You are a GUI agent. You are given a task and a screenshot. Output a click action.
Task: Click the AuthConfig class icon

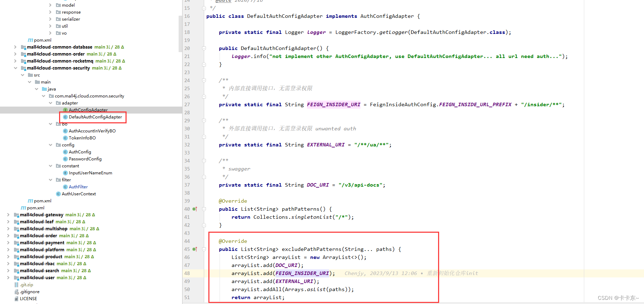tap(65, 152)
